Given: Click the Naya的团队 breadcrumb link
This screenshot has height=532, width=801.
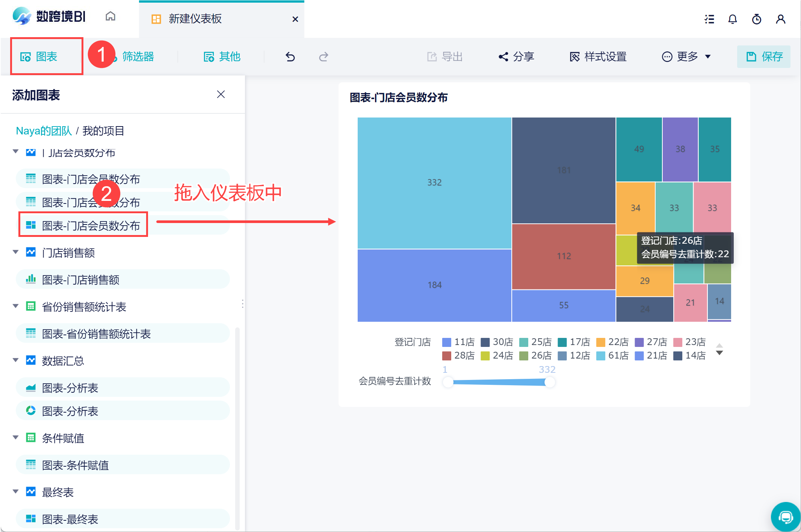Looking at the screenshot, I should pyautogui.click(x=44, y=131).
